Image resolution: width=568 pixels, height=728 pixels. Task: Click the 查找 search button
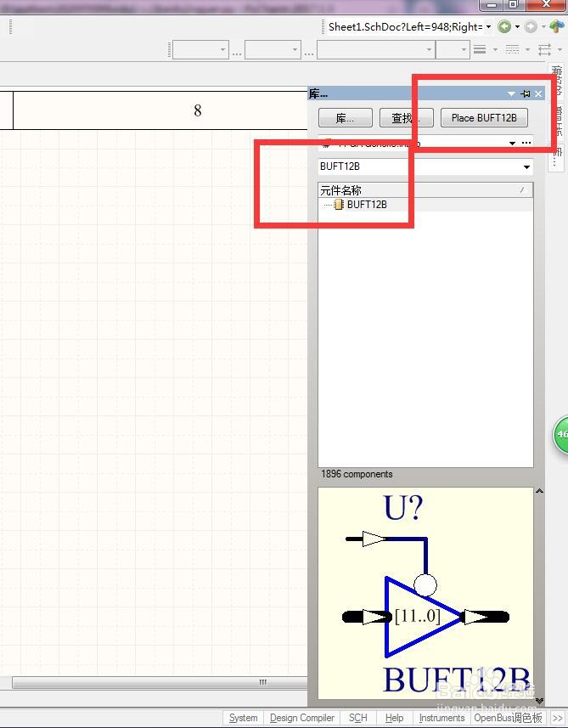406,118
